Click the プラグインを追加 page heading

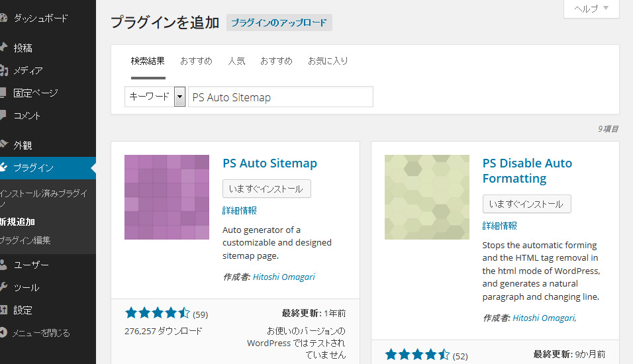point(165,23)
